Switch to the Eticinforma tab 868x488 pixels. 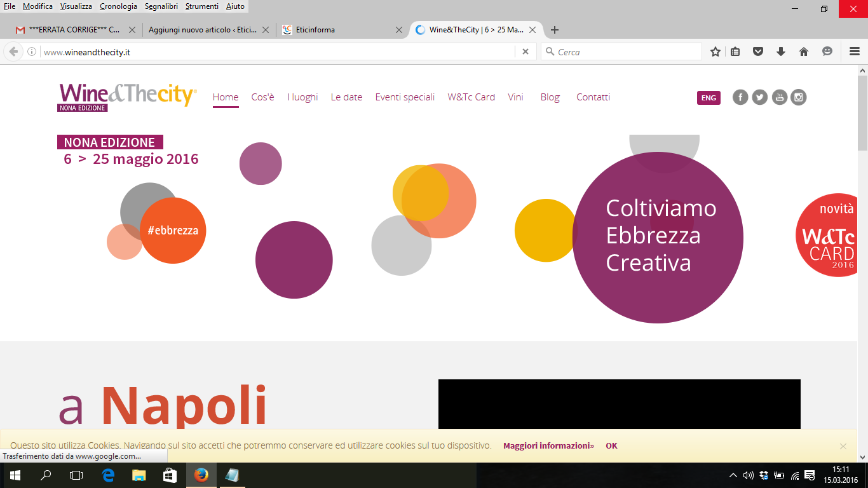point(342,30)
